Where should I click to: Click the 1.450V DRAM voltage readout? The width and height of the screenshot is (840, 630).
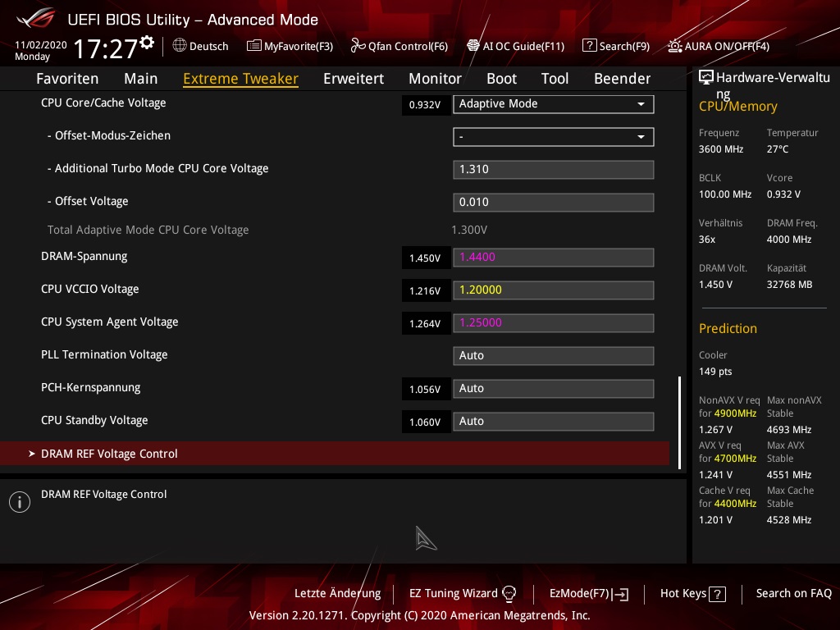click(x=426, y=258)
